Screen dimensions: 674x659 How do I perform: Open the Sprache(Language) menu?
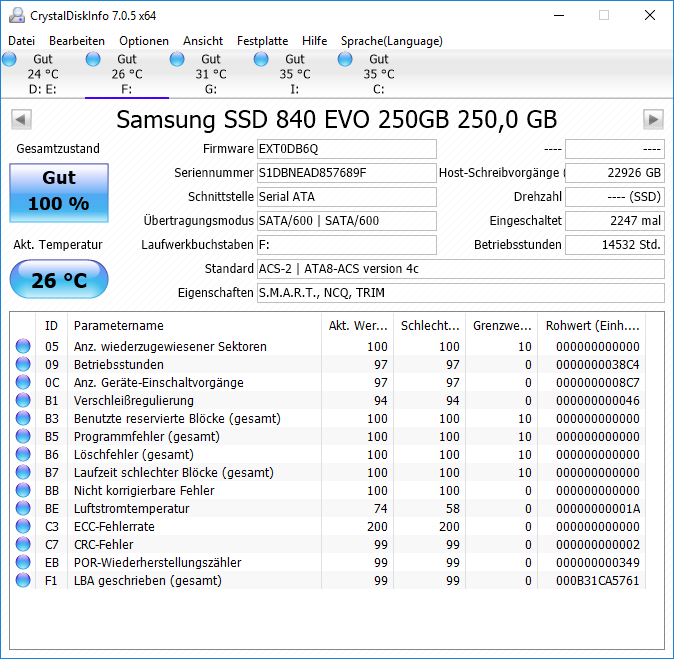click(392, 41)
